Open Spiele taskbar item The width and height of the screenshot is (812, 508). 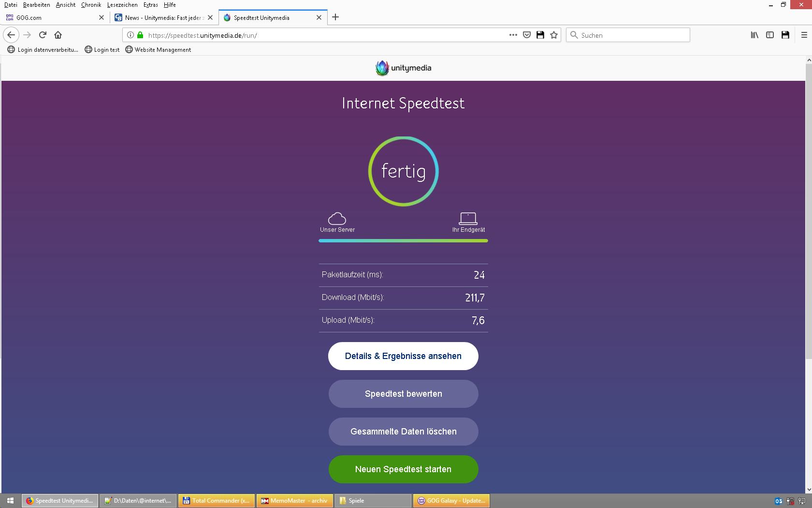point(373,501)
